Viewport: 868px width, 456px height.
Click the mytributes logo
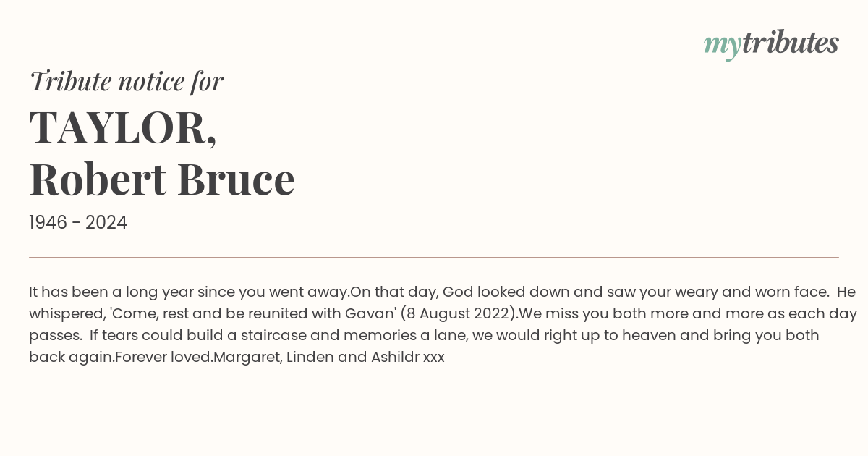771,44
